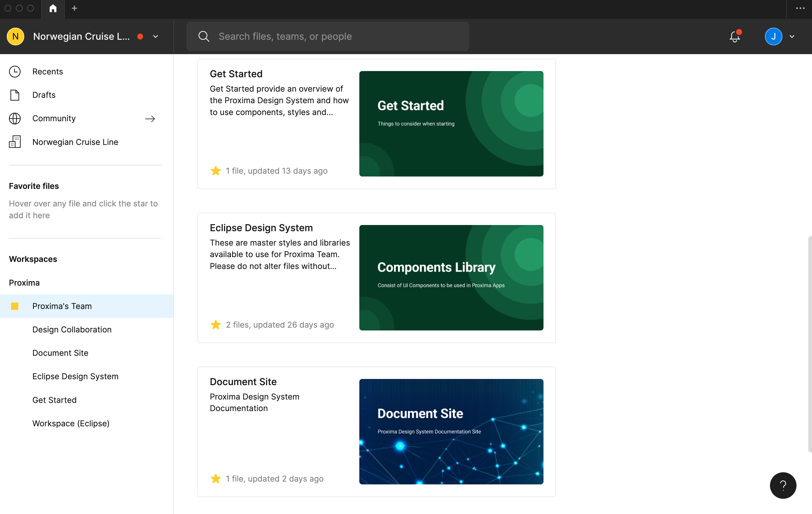Screen dimensions: 812x514
Task: Click the Community globe icon
Action: [x=15, y=119]
